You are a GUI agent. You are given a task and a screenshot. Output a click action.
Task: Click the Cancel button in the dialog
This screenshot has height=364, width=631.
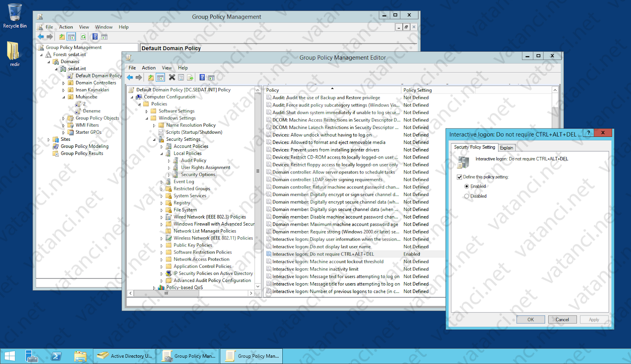(x=562, y=319)
